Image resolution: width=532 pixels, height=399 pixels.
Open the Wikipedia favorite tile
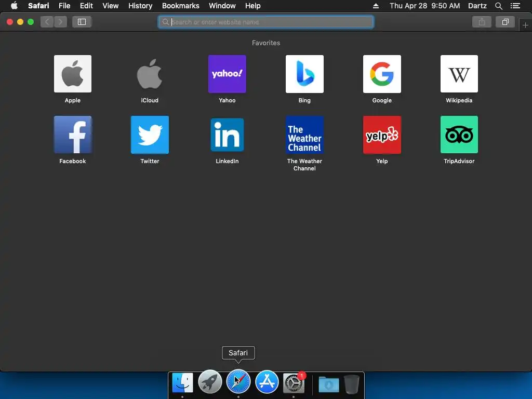(x=459, y=74)
